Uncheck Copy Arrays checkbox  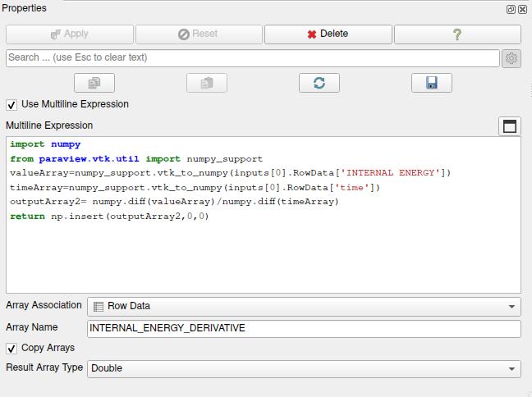[x=11, y=349]
